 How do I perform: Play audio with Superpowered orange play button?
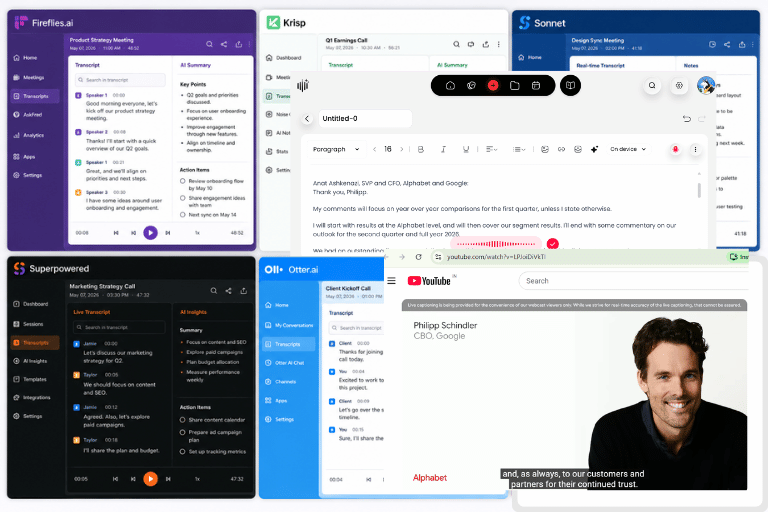150,478
